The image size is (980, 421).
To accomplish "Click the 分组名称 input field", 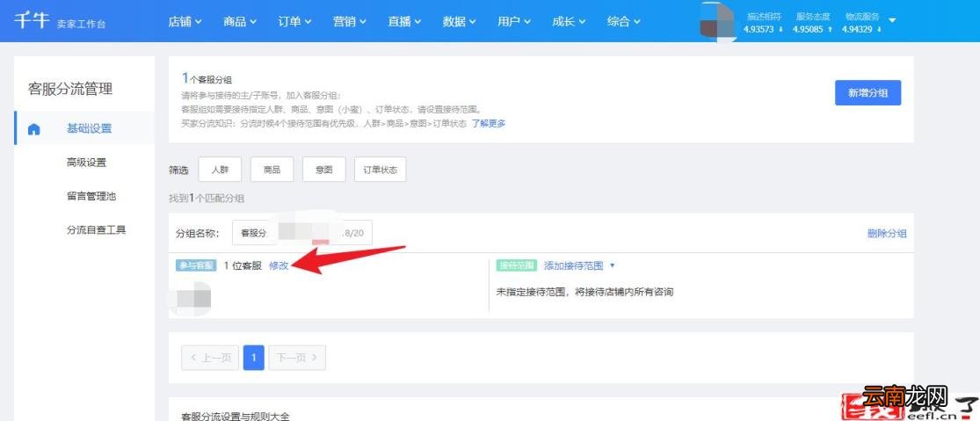I will point(302,232).
